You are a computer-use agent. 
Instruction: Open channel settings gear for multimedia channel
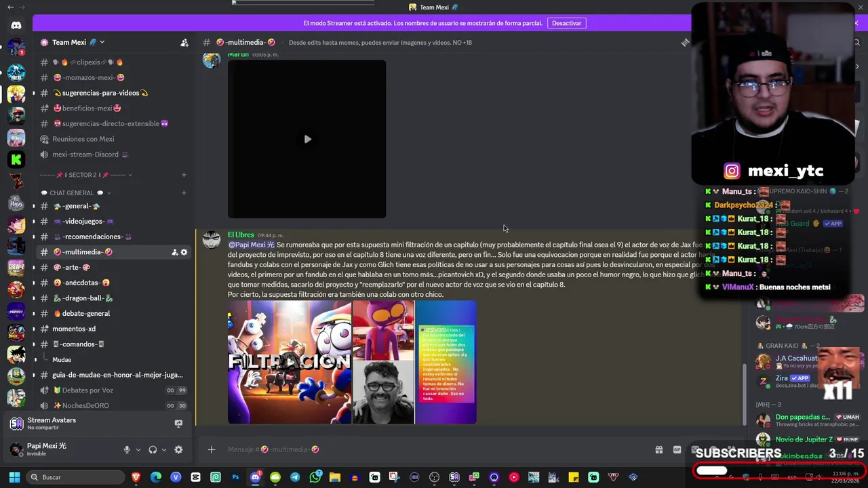(184, 252)
